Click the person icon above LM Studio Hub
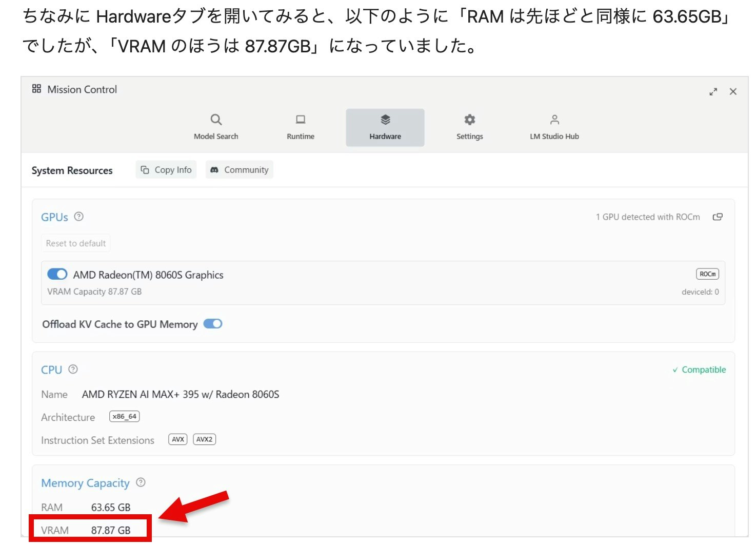The image size is (756, 544). pyautogui.click(x=554, y=120)
